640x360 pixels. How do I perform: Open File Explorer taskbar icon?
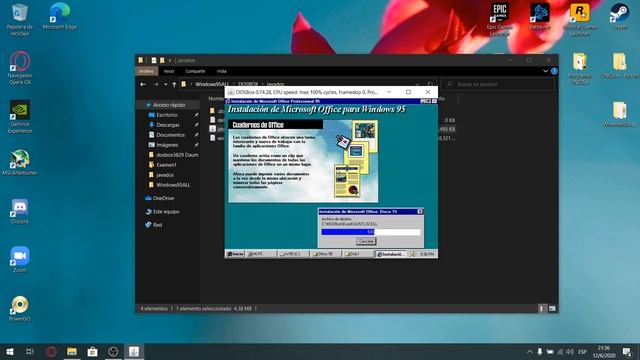tap(72, 351)
